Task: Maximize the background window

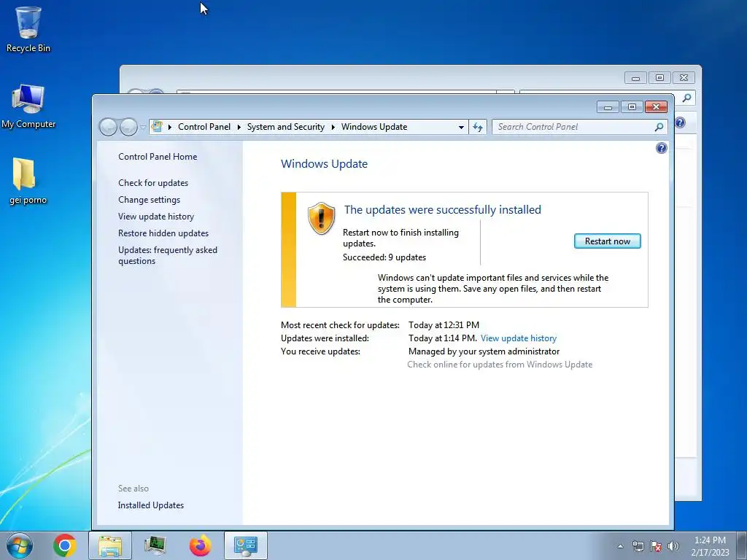Action: [x=659, y=77]
